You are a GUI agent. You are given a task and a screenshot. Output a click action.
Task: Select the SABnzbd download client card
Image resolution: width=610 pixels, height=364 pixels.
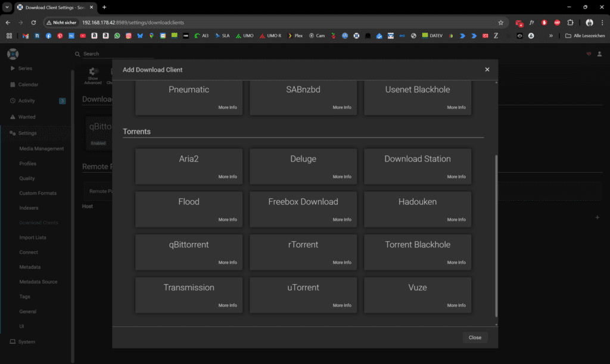click(x=303, y=98)
